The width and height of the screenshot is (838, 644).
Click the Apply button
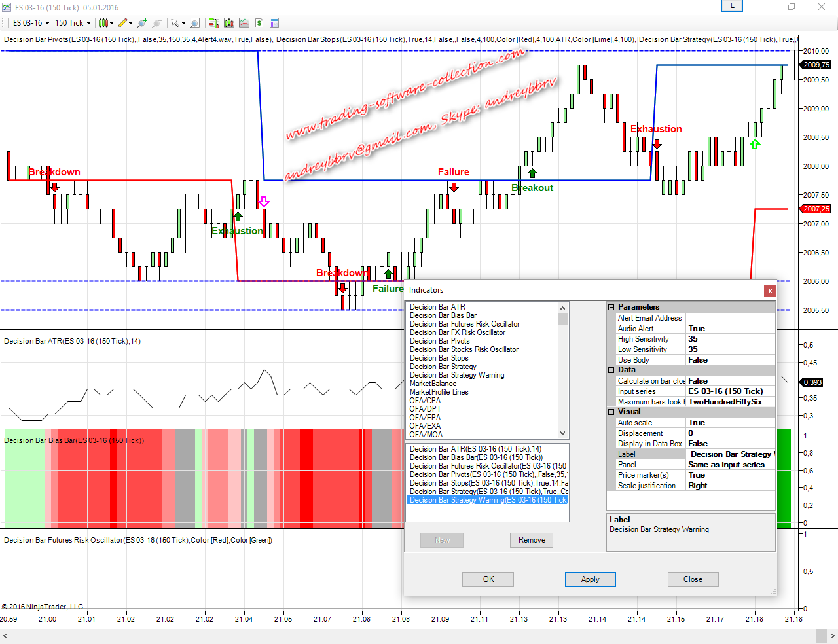pos(590,579)
